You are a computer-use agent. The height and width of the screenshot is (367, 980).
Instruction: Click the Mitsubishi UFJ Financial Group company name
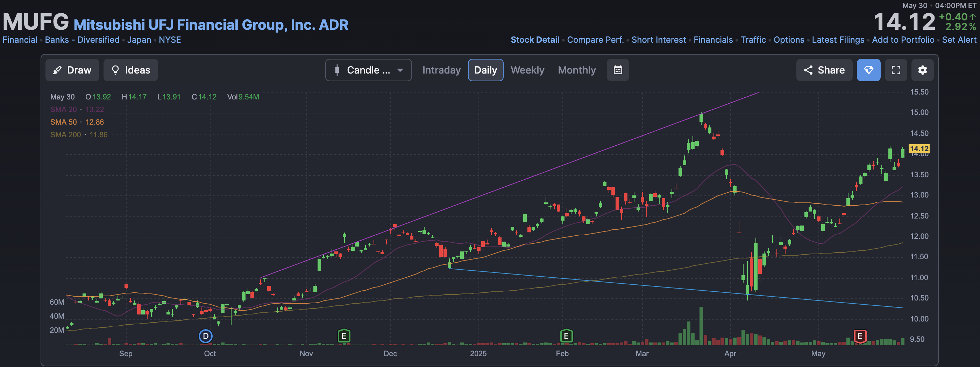211,25
